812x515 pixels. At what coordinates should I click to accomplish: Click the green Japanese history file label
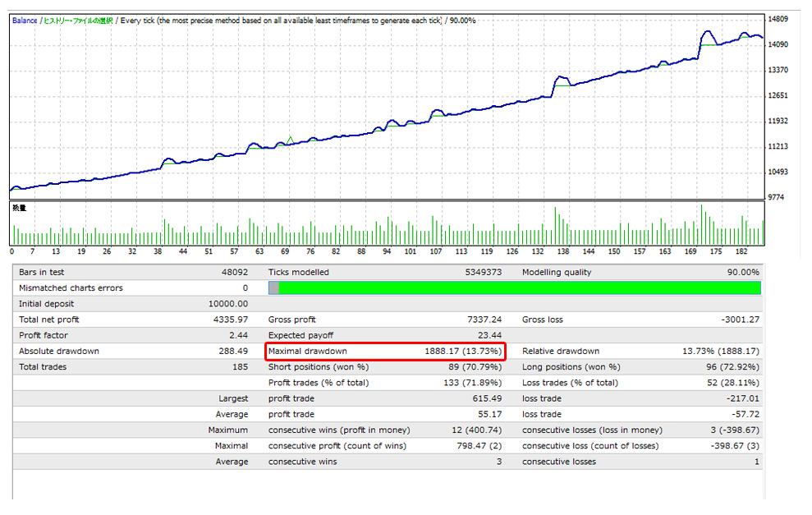click(78, 21)
